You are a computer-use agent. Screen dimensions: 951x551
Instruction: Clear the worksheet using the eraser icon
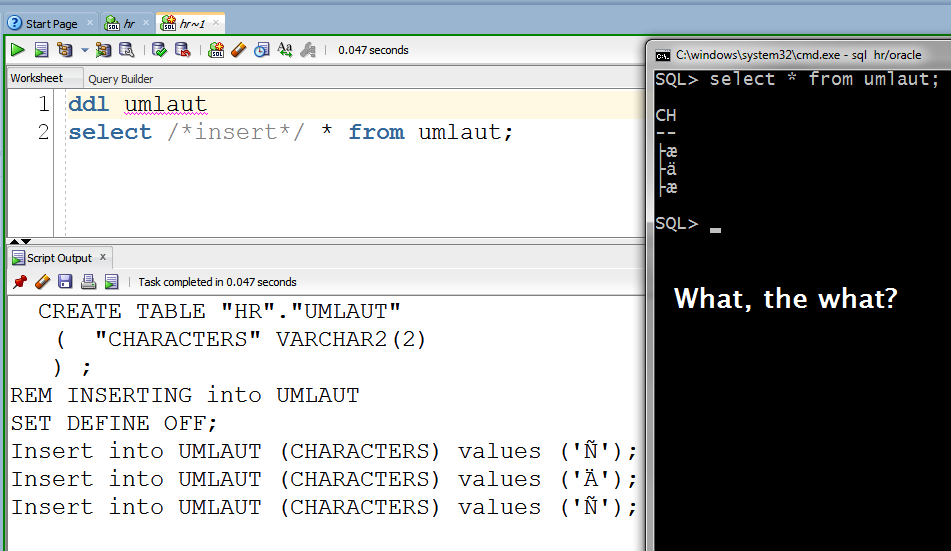click(239, 50)
